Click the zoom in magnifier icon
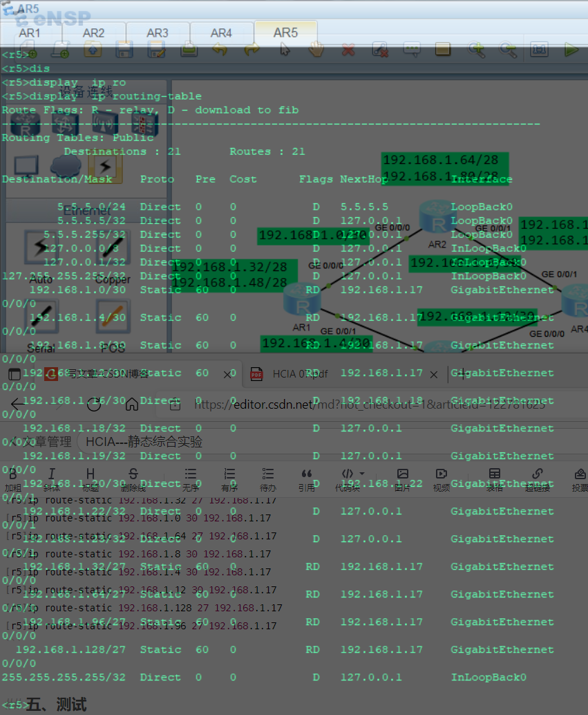 (476, 49)
